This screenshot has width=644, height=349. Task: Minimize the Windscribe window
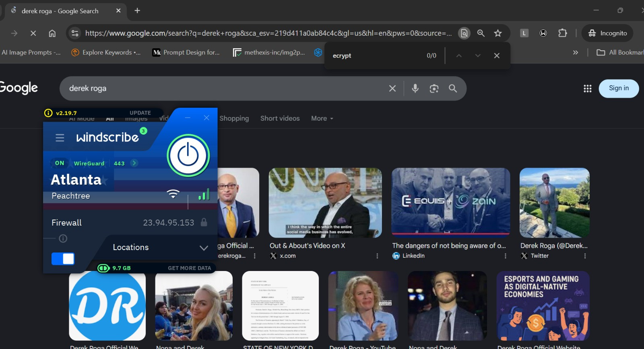(188, 117)
